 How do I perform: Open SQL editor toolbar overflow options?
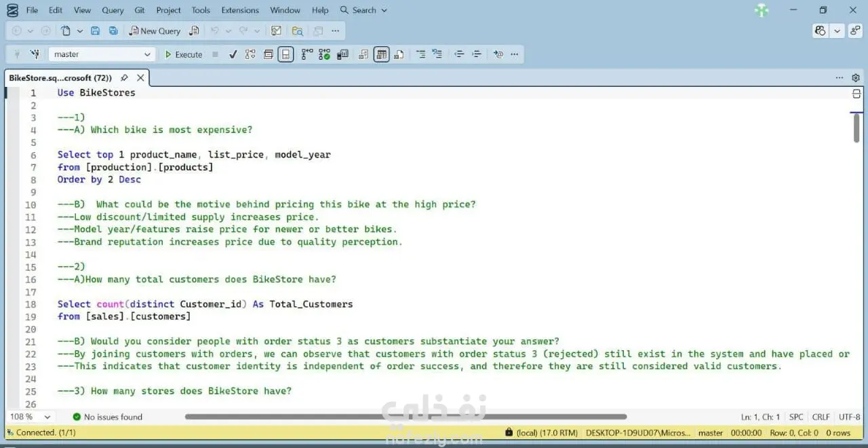(515, 54)
